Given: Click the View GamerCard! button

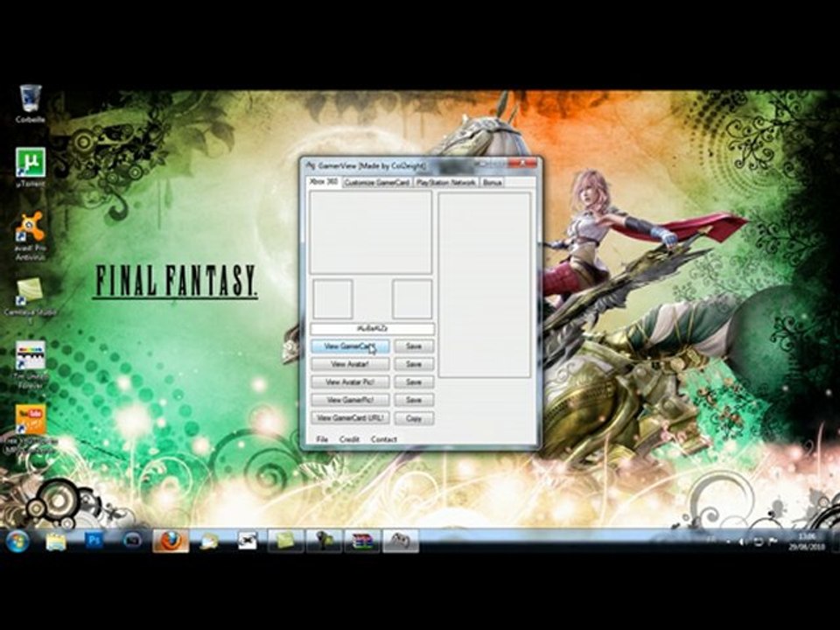Looking at the screenshot, I should click(350, 346).
